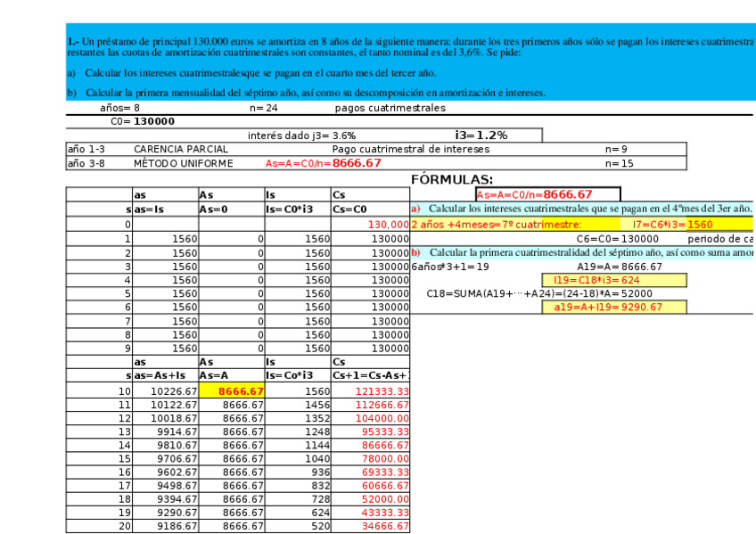
Task: Click the red value 121333.33 in row 10
Action: [383, 390]
